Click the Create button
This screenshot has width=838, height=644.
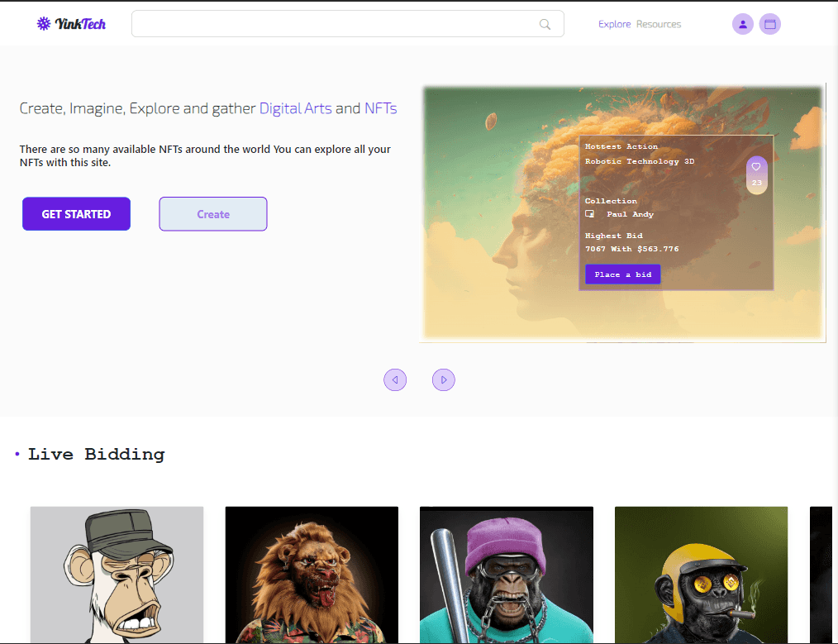point(213,214)
